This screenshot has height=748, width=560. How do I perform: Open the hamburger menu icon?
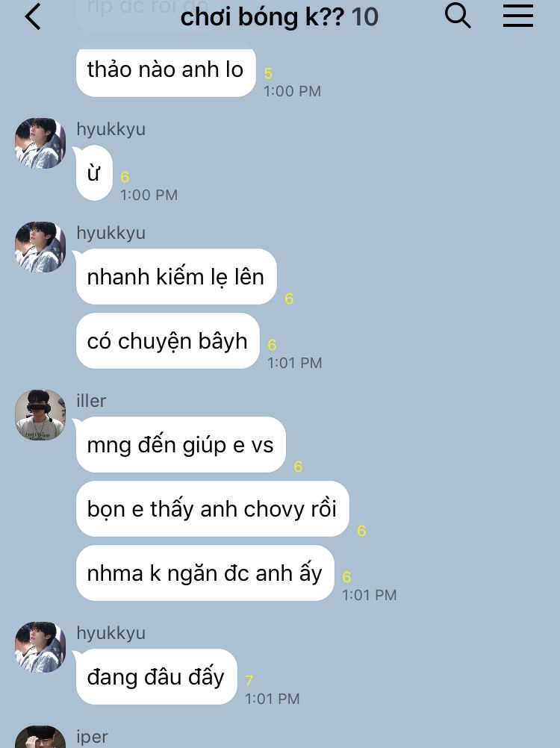pos(518,16)
